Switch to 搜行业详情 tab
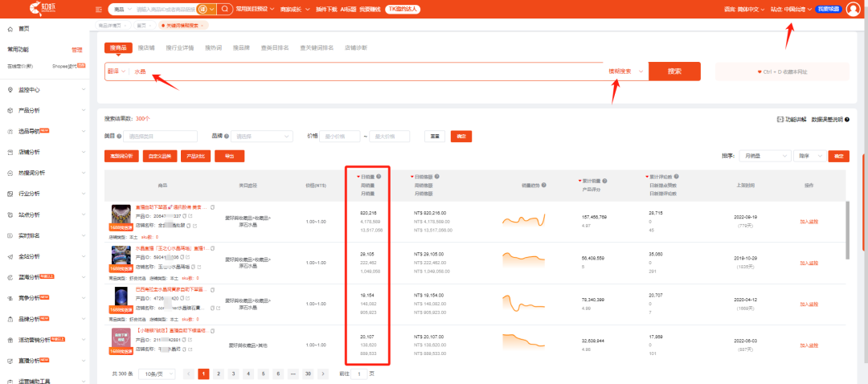868x384 pixels. (x=180, y=47)
